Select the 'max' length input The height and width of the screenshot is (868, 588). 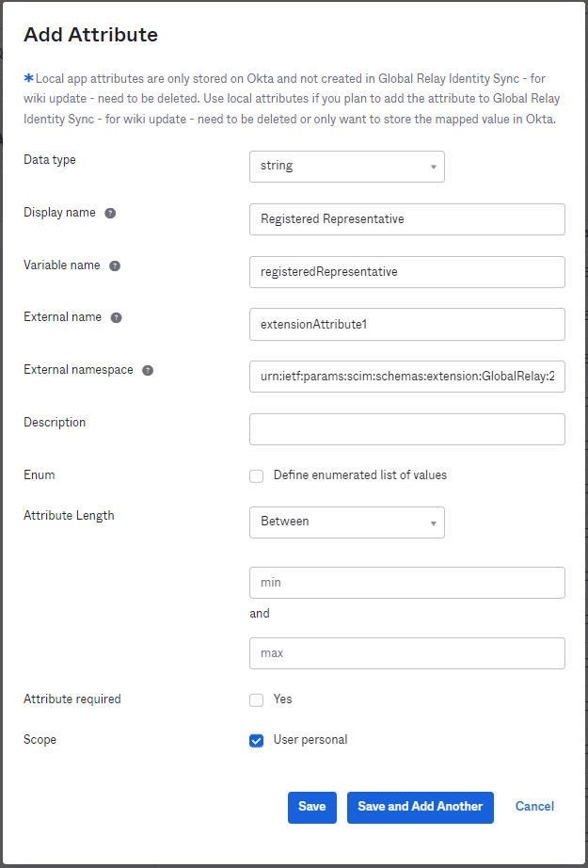[x=406, y=652]
